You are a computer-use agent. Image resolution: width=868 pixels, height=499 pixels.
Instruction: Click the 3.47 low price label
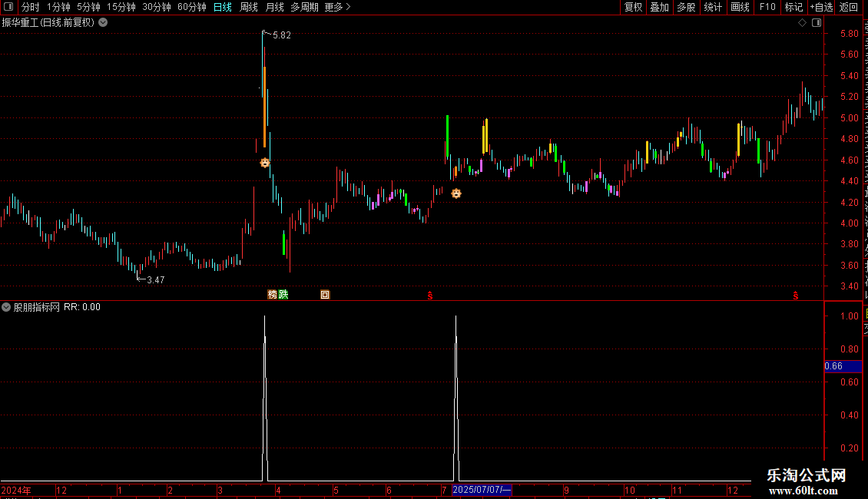click(156, 280)
